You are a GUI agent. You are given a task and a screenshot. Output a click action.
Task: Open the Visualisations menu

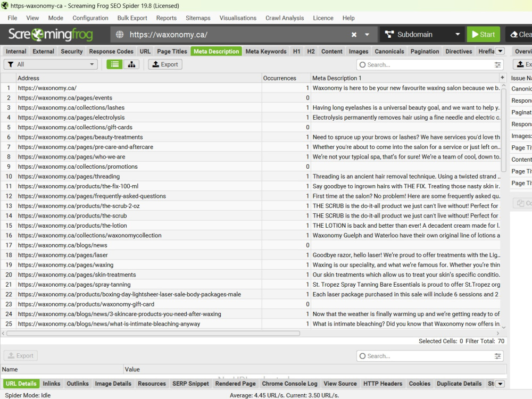[238, 18]
